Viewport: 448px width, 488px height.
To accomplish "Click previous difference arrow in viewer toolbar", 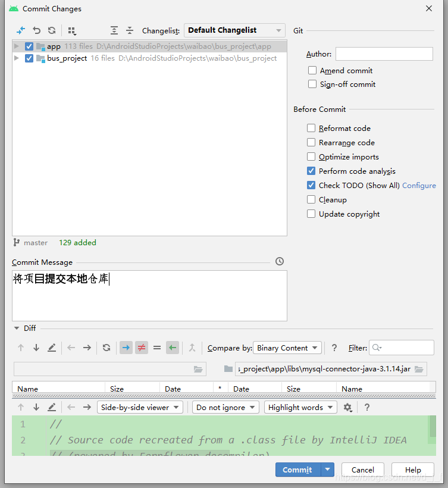I will pyautogui.click(x=21, y=407).
